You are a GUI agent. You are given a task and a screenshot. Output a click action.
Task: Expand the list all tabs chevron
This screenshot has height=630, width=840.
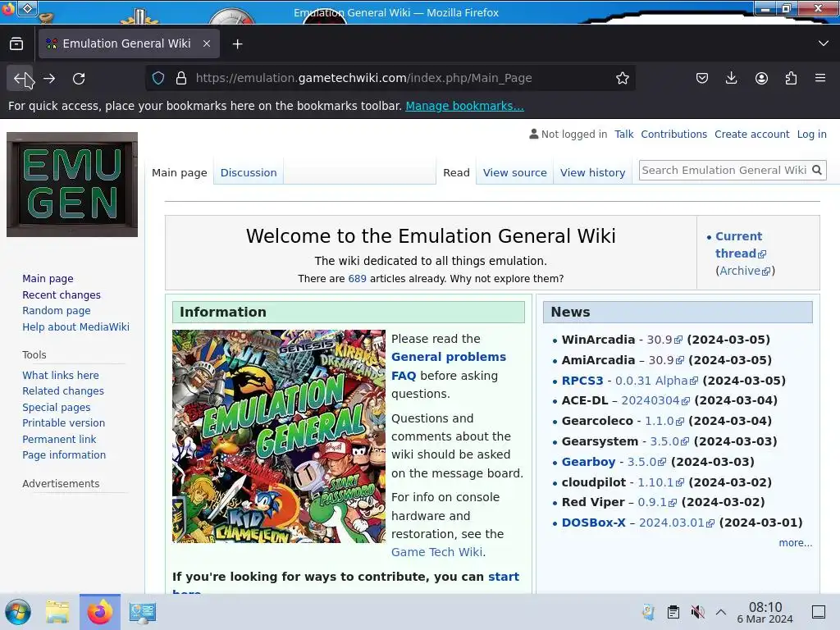(x=824, y=43)
